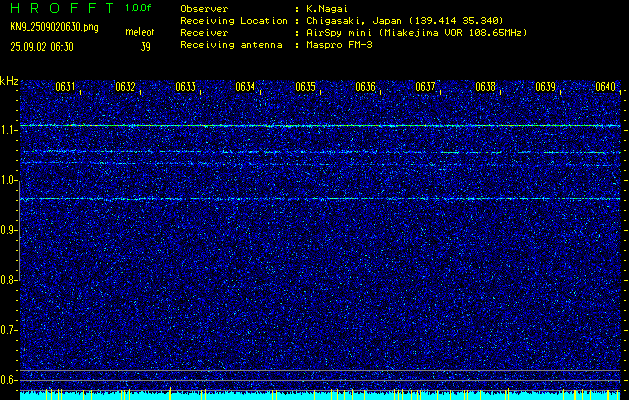
Task: Click the 0639 time marker
Action: [546, 87]
